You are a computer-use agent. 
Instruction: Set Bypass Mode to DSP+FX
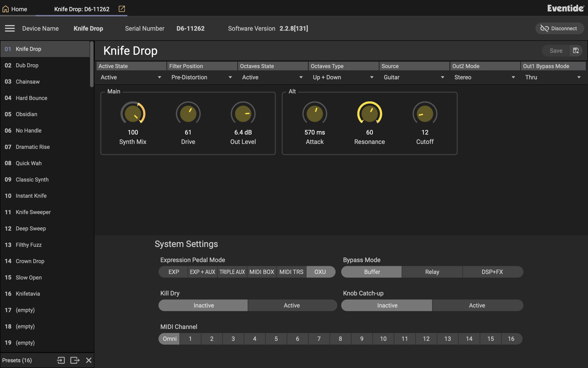click(x=493, y=272)
